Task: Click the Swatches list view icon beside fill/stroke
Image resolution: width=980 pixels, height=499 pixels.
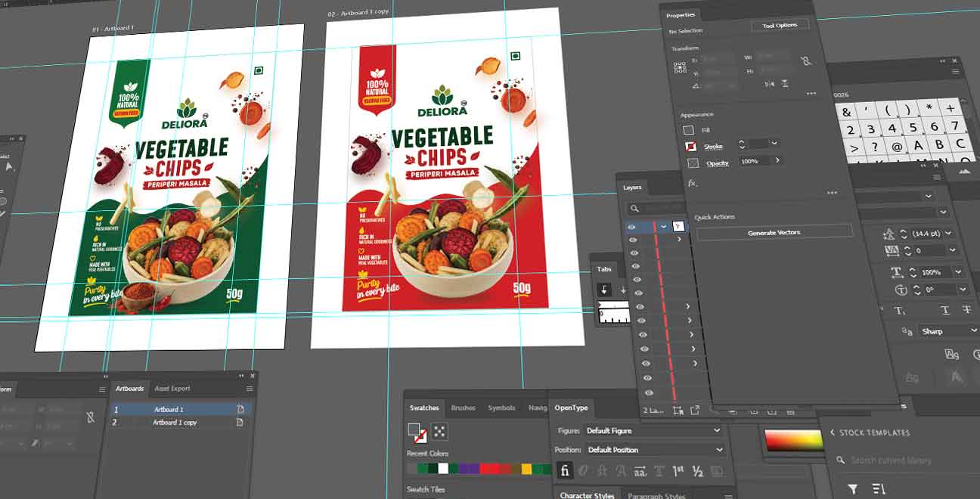Action: [439, 432]
